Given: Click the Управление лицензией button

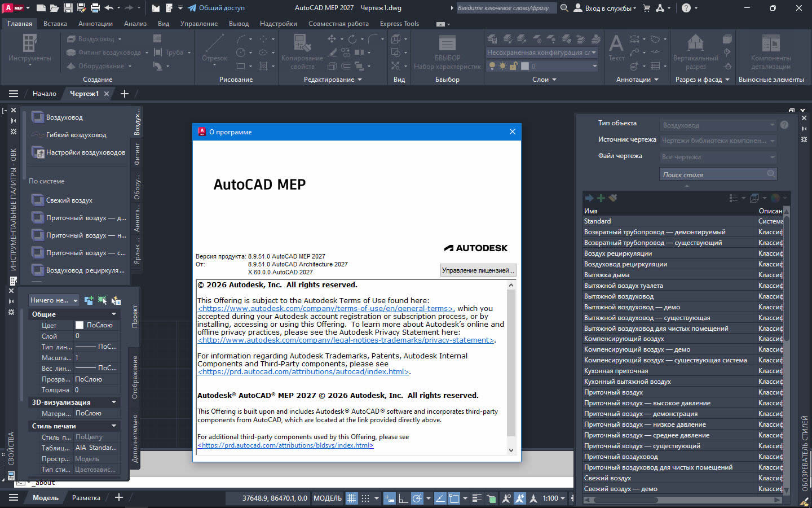Looking at the screenshot, I should point(477,270).
